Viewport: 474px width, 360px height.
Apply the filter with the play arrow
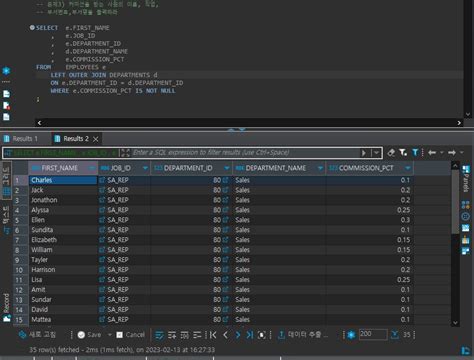(364, 153)
